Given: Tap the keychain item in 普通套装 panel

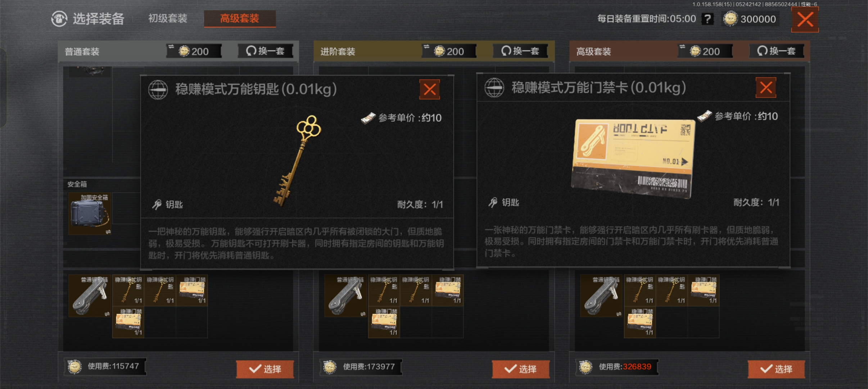Looking at the screenshot, I should 90,296.
